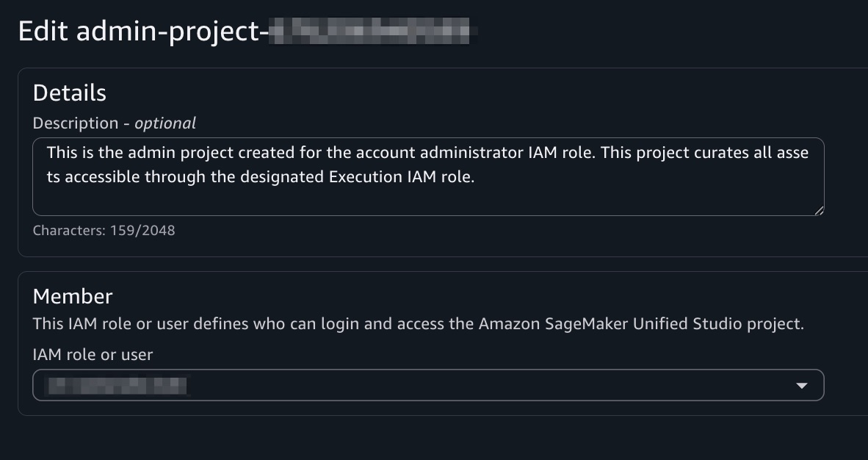Click the dropdown caret arrow icon
This screenshot has height=460, width=868.
pyautogui.click(x=802, y=386)
